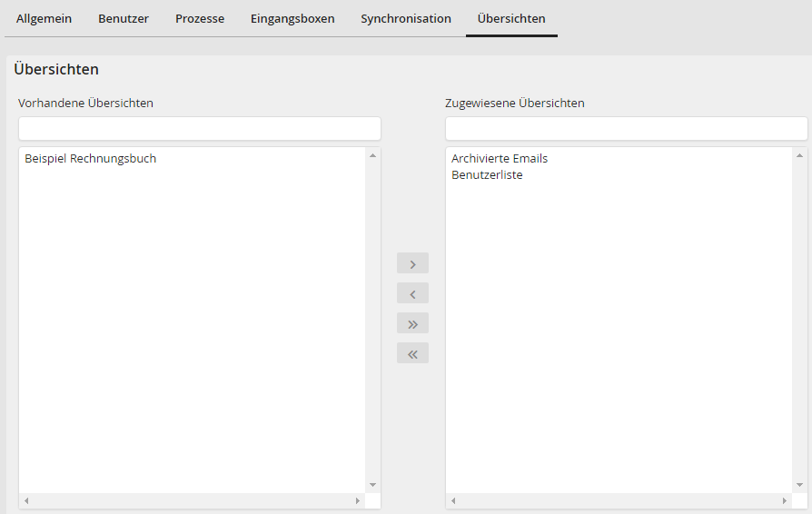812x514 pixels.
Task: Open the Eingangsboxen tab
Action: tap(292, 18)
